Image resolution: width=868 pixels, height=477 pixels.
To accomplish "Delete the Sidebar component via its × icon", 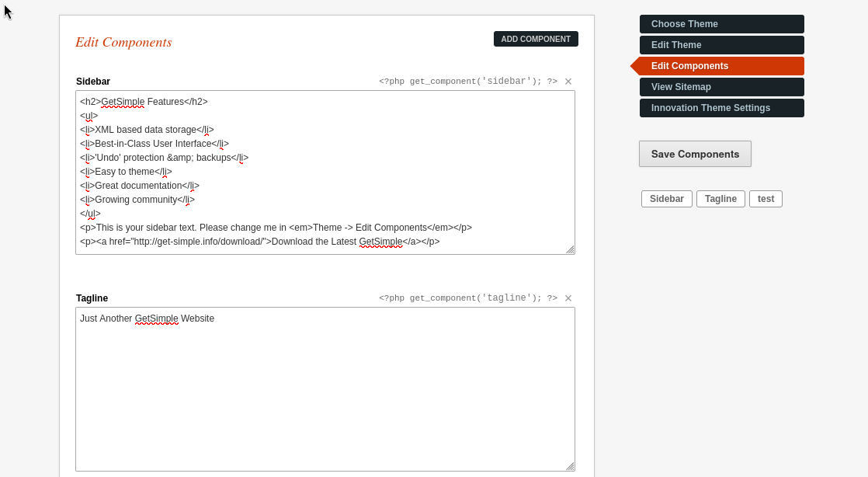I will pyautogui.click(x=568, y=81).
